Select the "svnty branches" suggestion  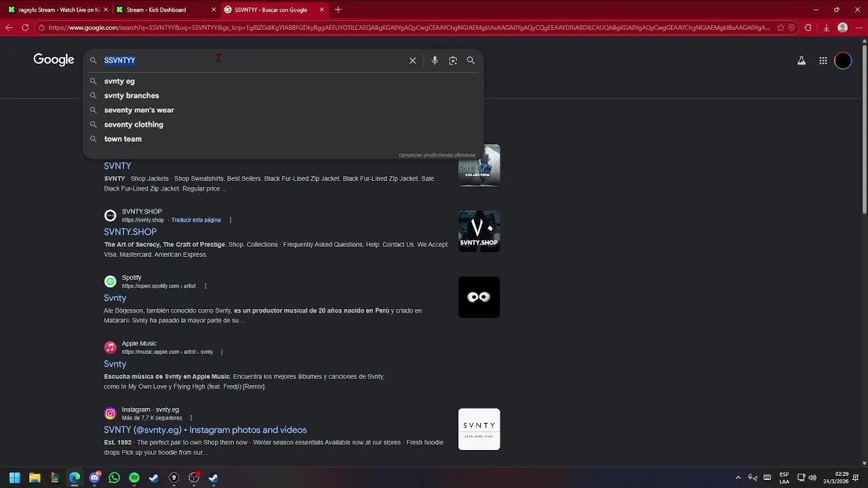(283, 96)
